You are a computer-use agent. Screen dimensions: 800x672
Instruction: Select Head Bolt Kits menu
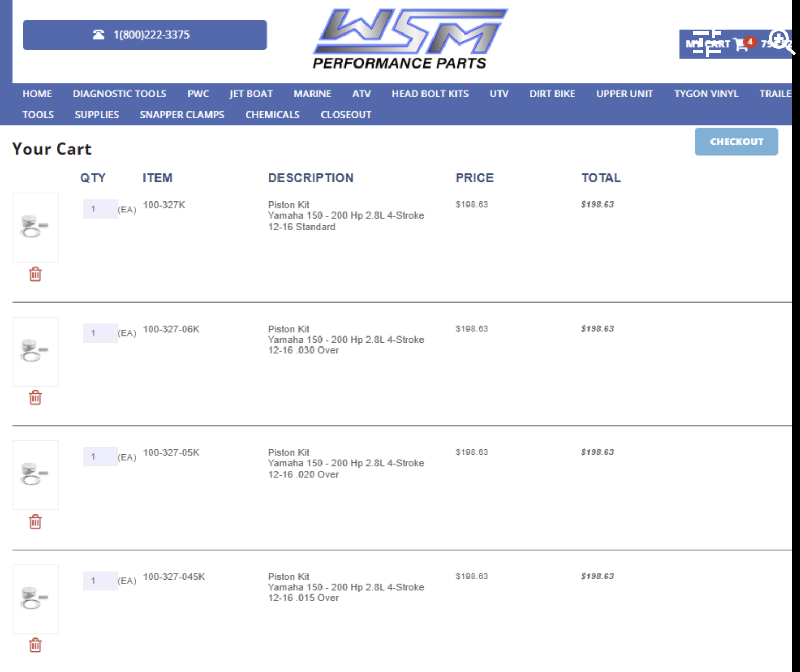pos(430,94)
